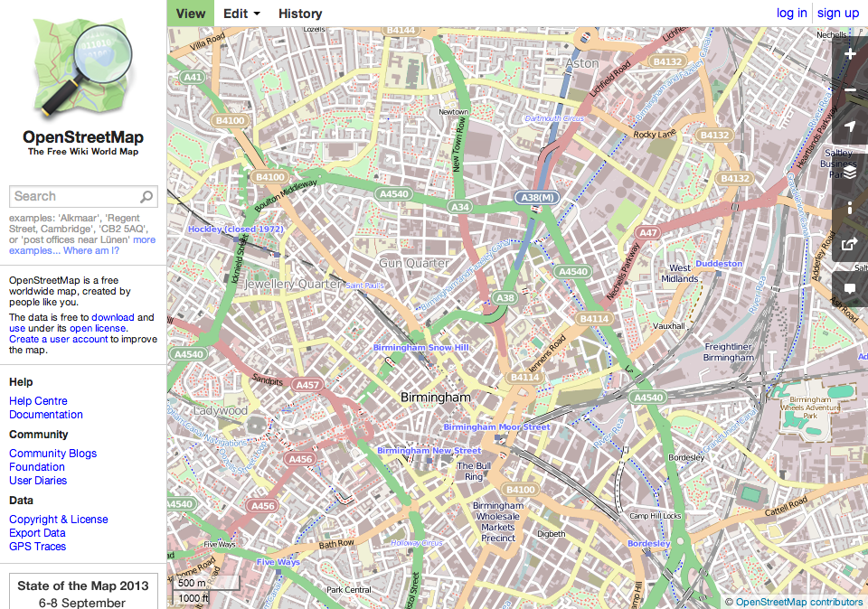Screen dimensions: 868x609
Task: Focus the Search input field
Action: coord(83,196)
